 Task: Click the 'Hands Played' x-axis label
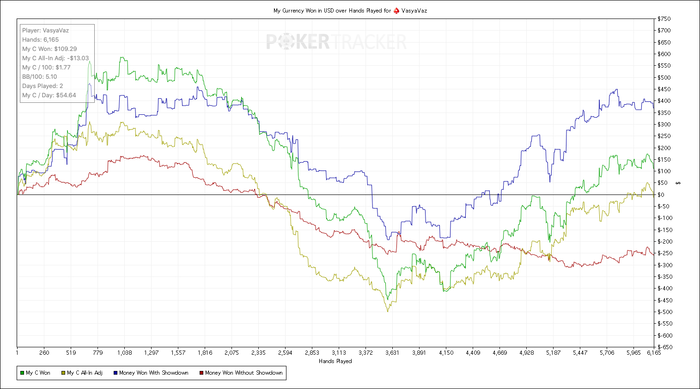[335, 361]
